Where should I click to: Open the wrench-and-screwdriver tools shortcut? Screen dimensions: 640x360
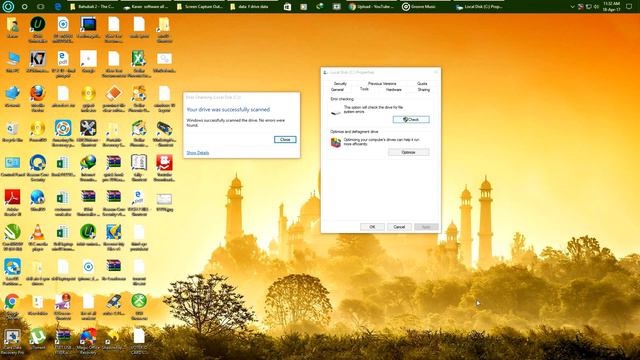point(88,133)
